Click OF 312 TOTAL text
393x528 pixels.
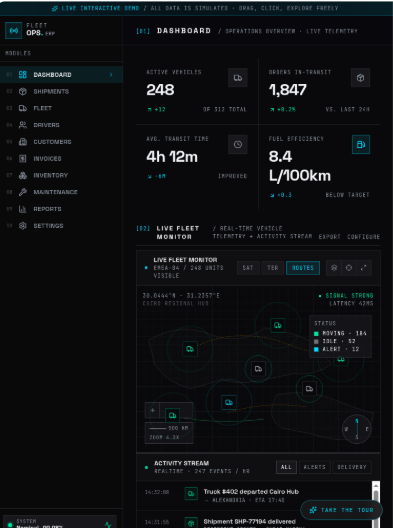(225, 109)
